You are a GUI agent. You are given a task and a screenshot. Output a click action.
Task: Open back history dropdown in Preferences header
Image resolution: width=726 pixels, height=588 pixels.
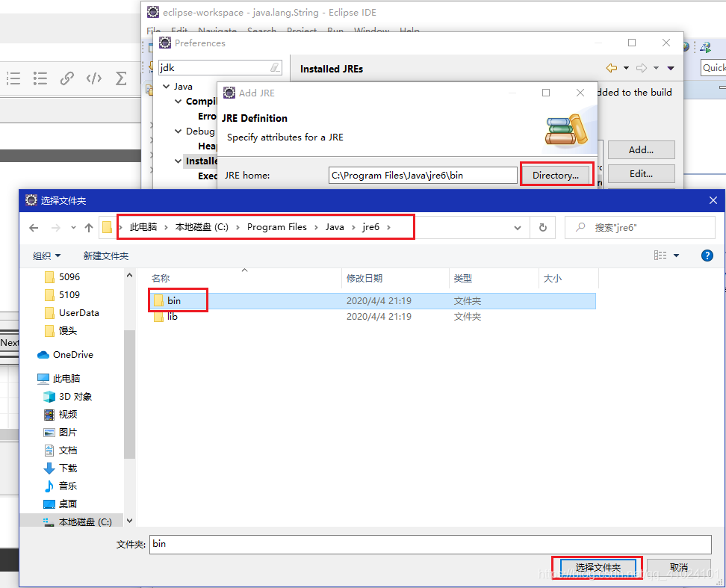[626, 68]
